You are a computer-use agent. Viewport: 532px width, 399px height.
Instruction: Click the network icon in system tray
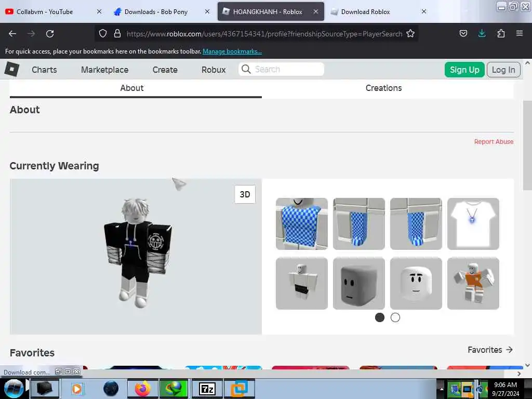455,389
